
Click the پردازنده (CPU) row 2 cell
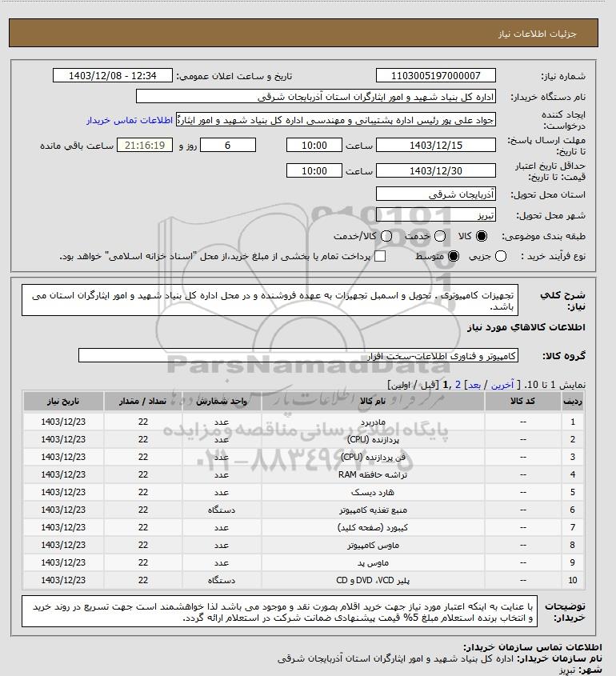tap(373, 439)
